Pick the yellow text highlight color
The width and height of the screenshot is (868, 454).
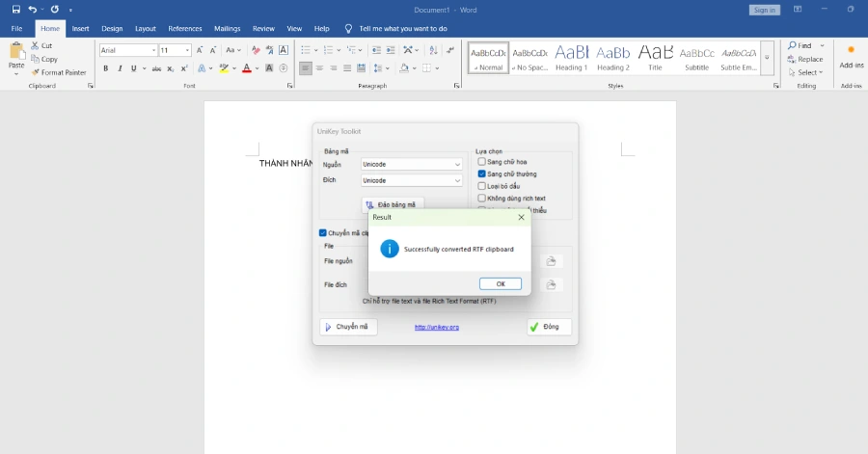(224, 68)
